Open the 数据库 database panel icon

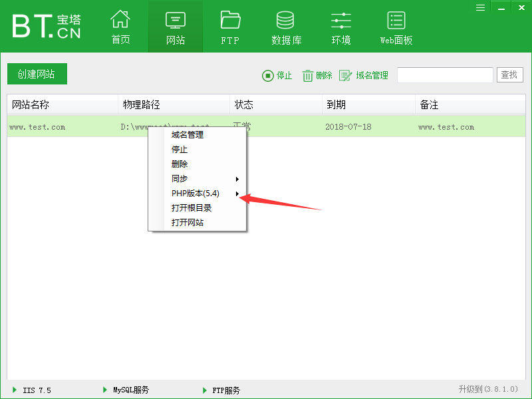coord(285,25)
